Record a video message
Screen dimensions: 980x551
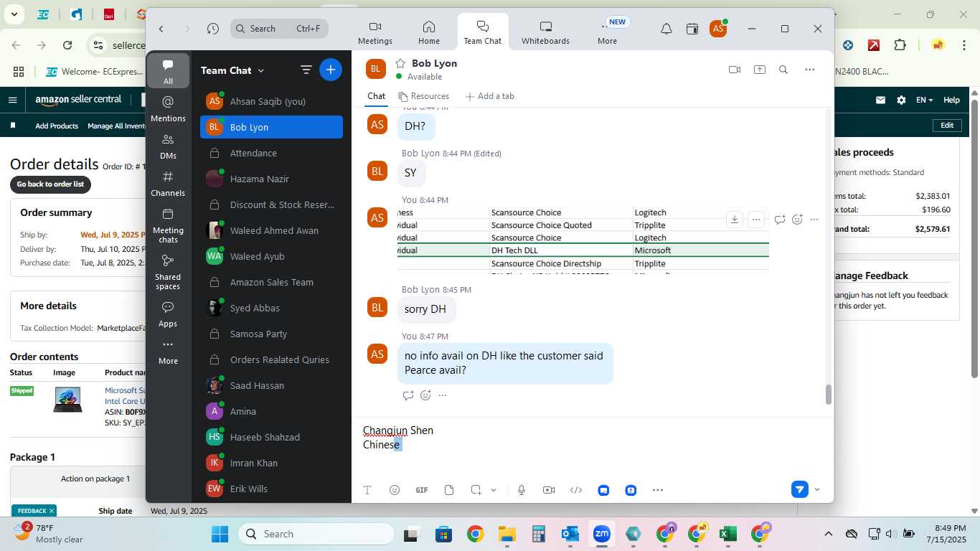[549, 490]
